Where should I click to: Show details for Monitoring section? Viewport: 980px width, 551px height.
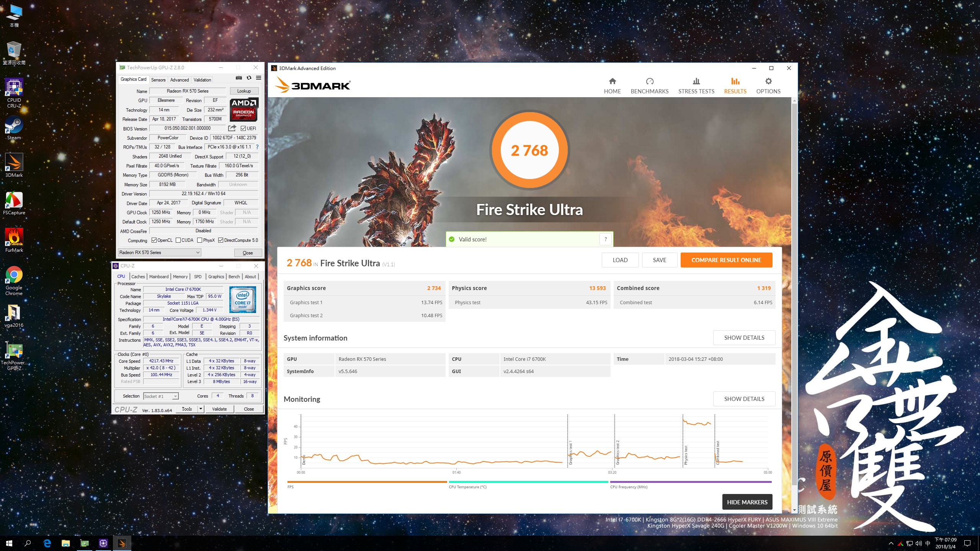point(744,399)
